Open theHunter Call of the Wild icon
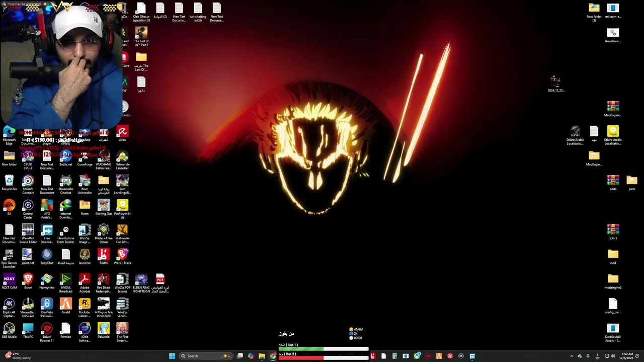 pos(122,234)
